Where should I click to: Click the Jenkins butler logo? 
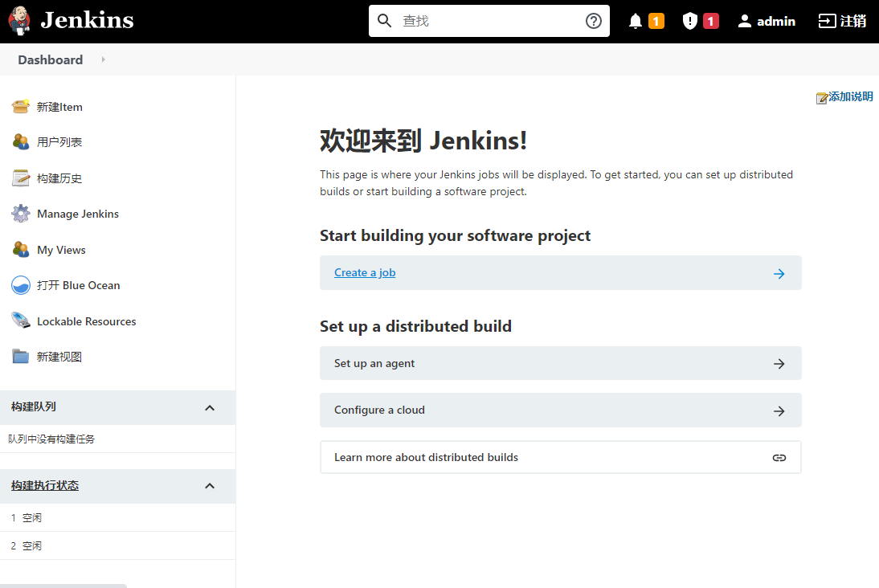pyautogui.click(x=19, y=21)
